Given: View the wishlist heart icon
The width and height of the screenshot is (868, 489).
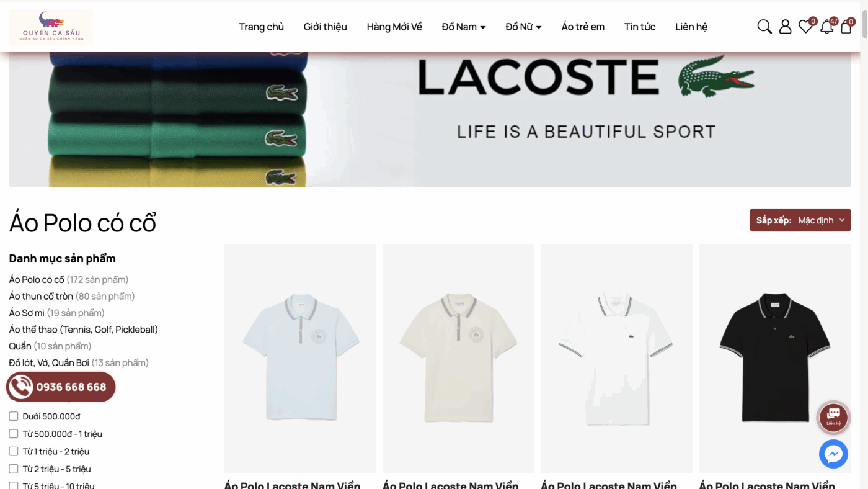Looking at the screenshot, I should tap(805, 27).
